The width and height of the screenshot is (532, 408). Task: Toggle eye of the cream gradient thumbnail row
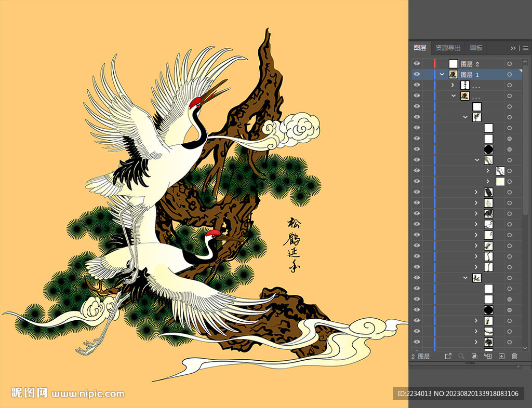coord(417,181)
